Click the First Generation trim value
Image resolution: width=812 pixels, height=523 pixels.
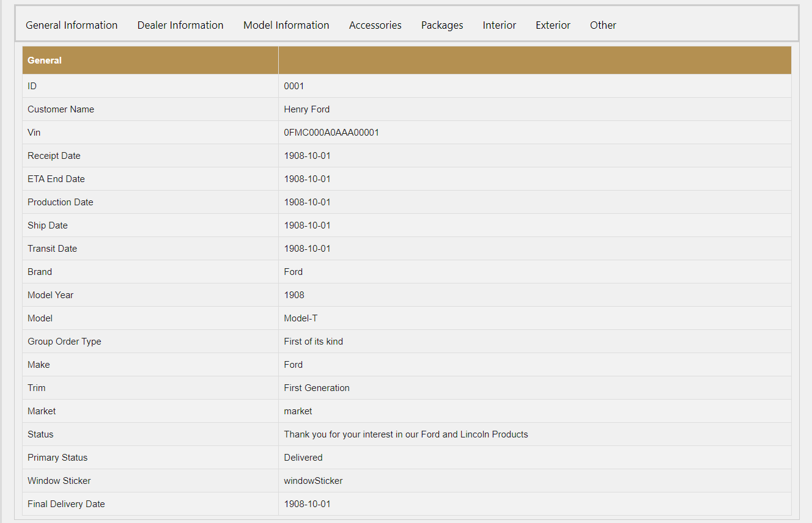[317, 388]
